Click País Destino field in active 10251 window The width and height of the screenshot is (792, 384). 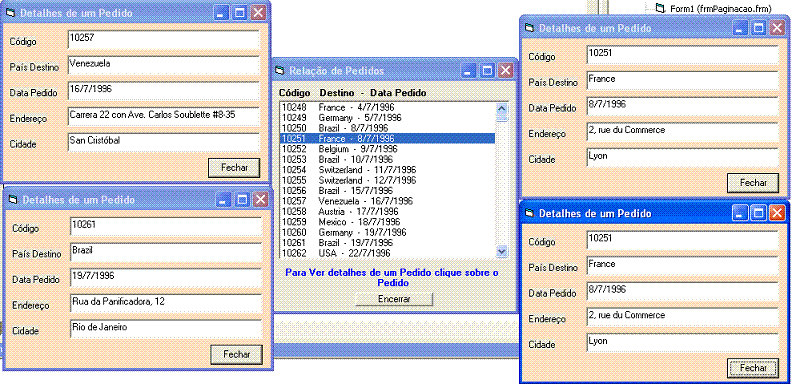[683, 266]
